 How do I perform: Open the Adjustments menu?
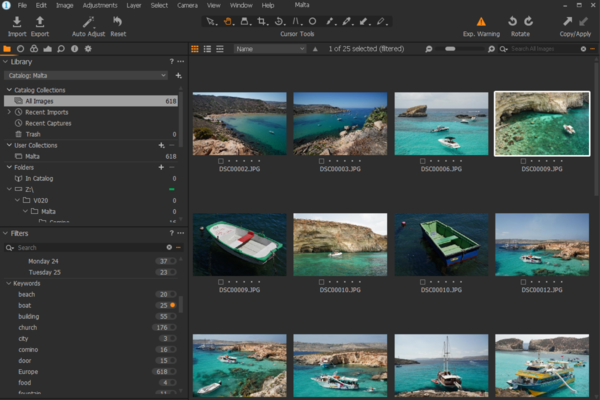pos(99,6)
